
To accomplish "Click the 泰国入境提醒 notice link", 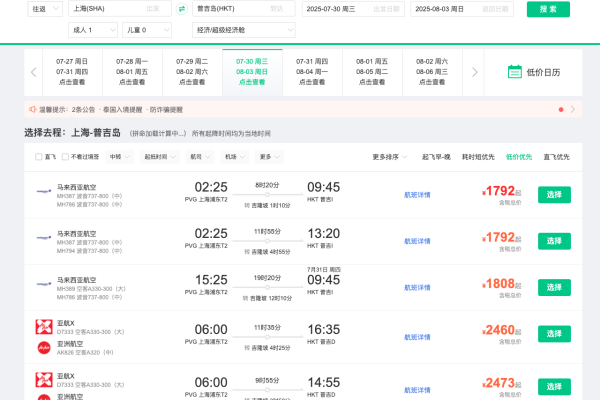I will [122, 110].
